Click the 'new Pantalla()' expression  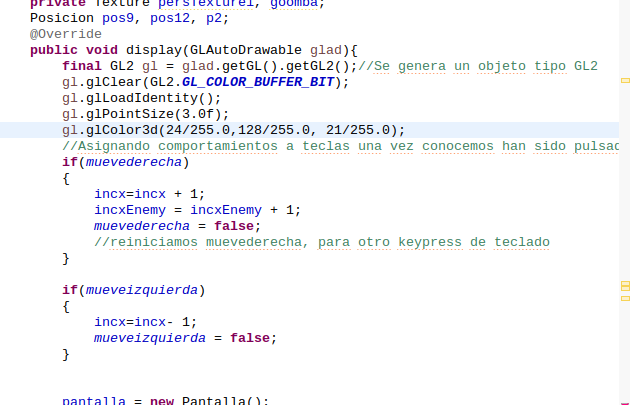(209, 401)
